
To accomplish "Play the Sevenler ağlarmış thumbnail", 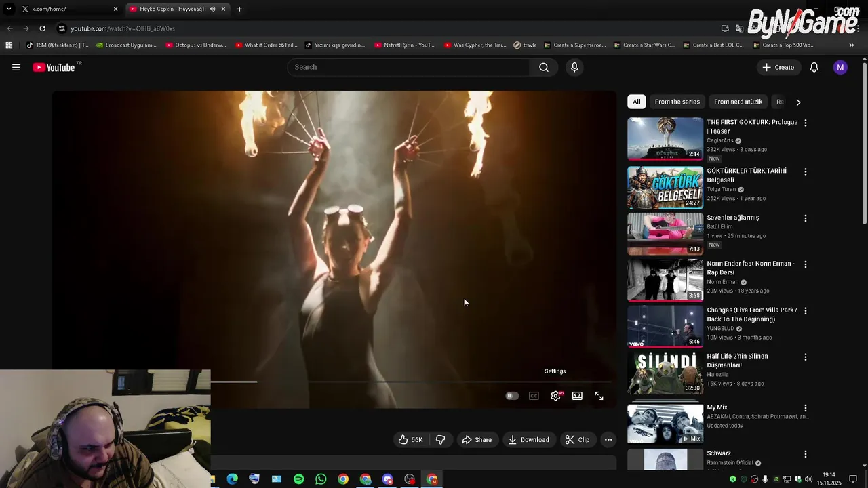I will 665,234.
